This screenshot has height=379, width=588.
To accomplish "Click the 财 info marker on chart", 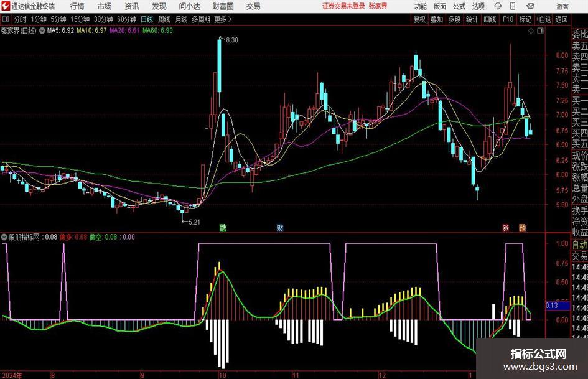I will pos(280,227).
